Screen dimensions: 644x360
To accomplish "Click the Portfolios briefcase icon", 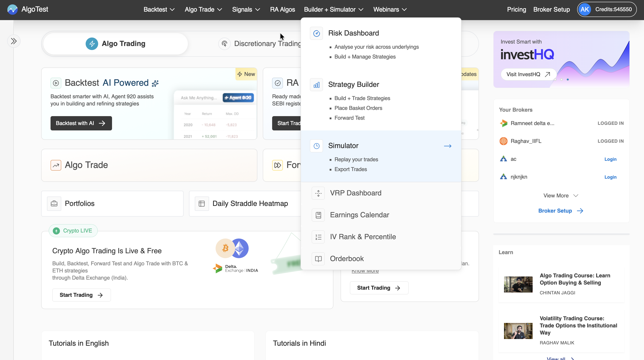I will [54, 203].
